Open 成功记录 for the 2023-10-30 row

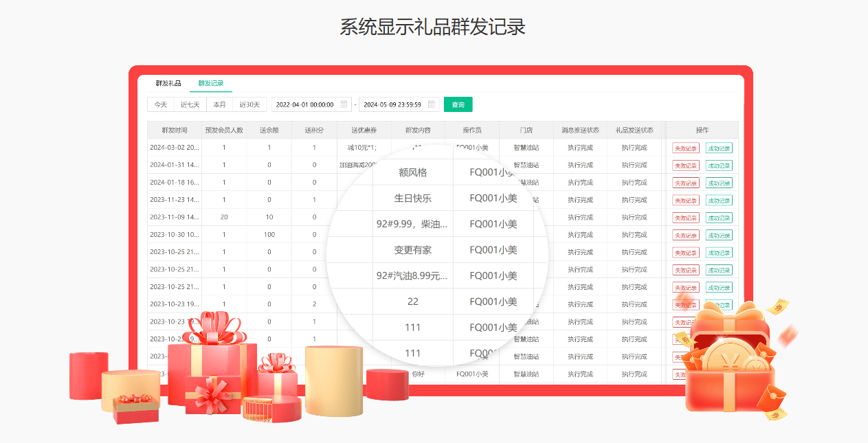719,236
